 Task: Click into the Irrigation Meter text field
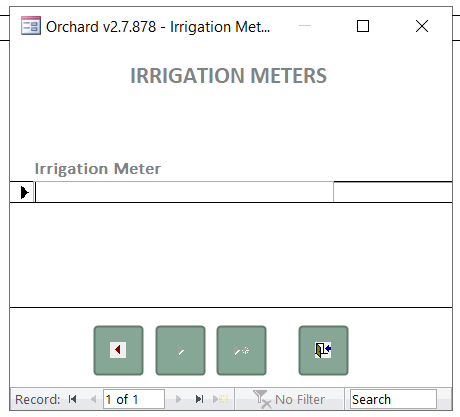pyautogui.click(x=184, y=192)
